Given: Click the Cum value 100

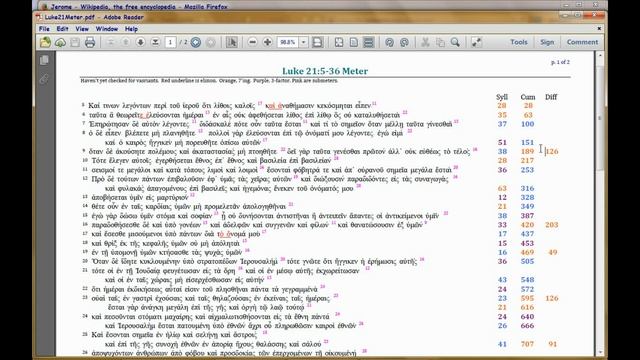Looking at the screenshot, I should click(x=527, y=124).
